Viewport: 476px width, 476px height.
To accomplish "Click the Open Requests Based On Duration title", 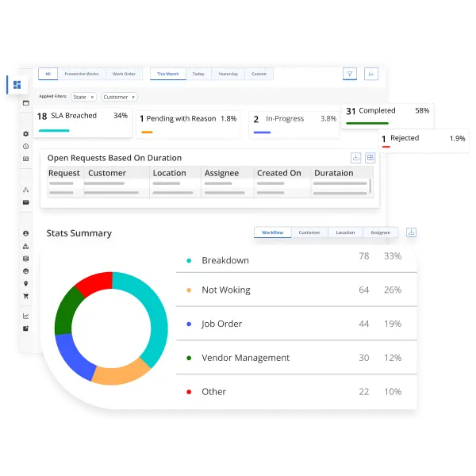I will pyautogui.click(x=114, y=158).
